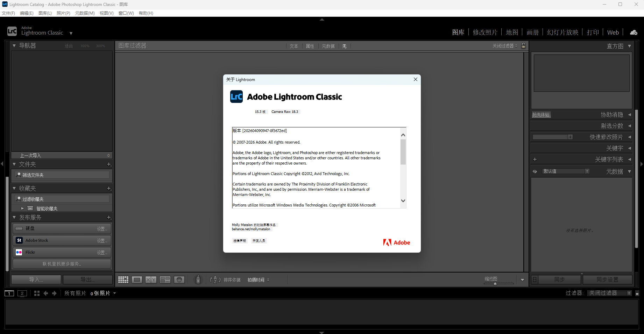Click the 开发人员 link in about dialog

259,241
